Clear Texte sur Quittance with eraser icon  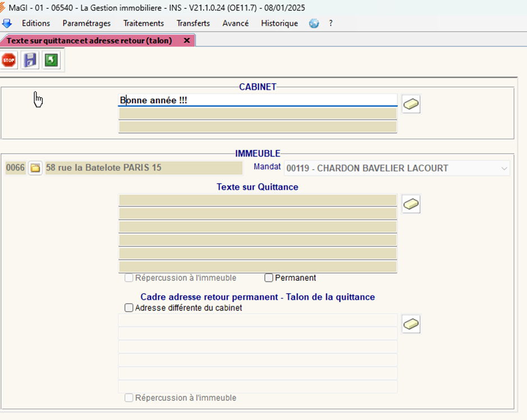coord(411,204)
